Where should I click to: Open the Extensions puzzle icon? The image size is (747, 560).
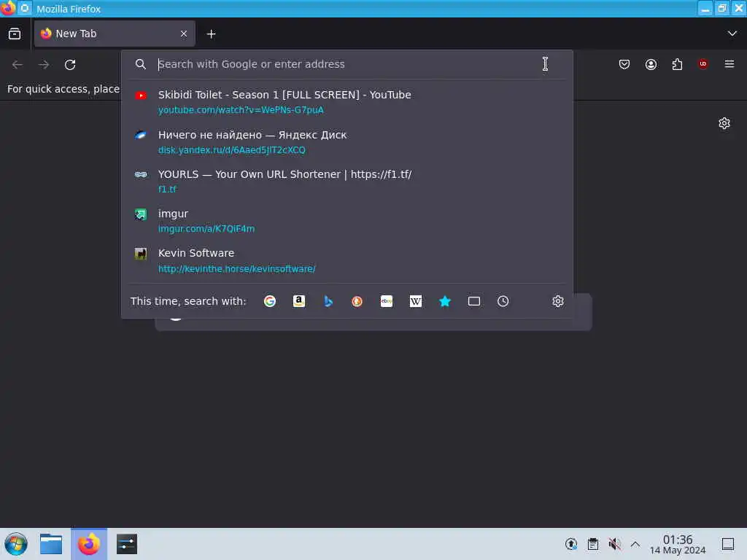(677, 64)
